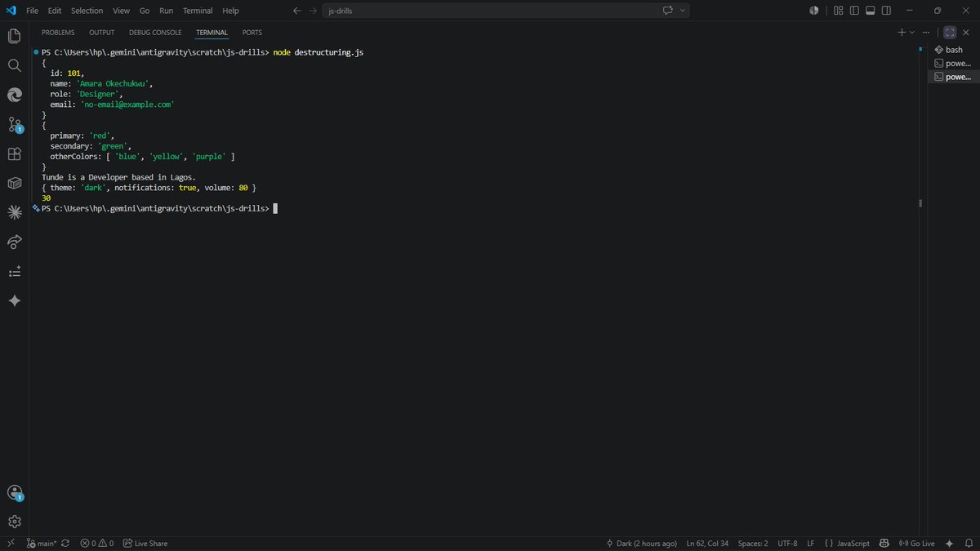Open the View menu
Image resolution: width=980 pixels, height=551 pixels.
[121, 11]
